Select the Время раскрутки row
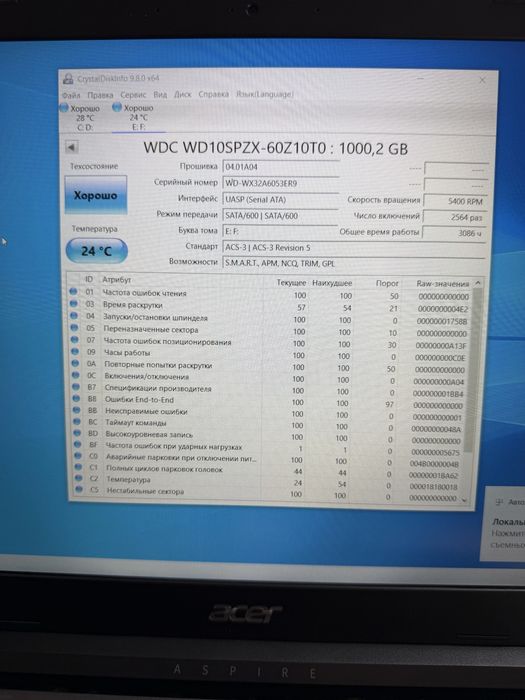 [x=269, y=306]
